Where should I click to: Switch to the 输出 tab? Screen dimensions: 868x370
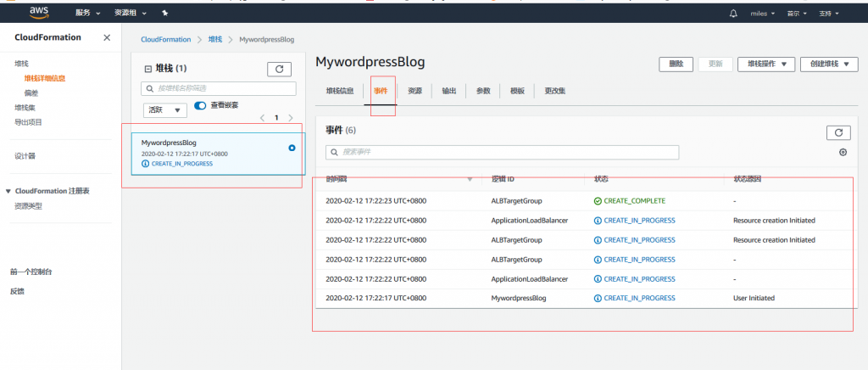tap(449, 91)
